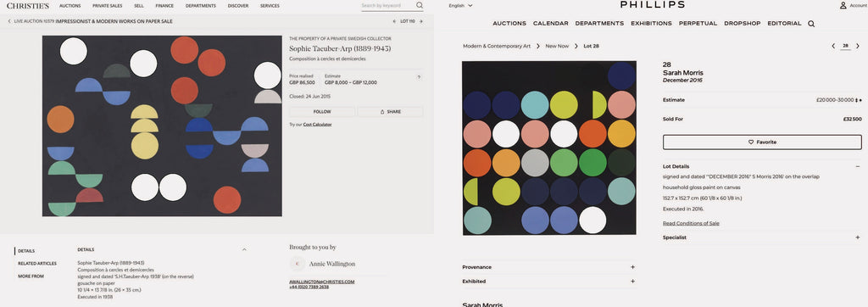This screenshot has height=307, width=868.
Task: Select More From in Christie's sidebar
Action: click(31, 276)
